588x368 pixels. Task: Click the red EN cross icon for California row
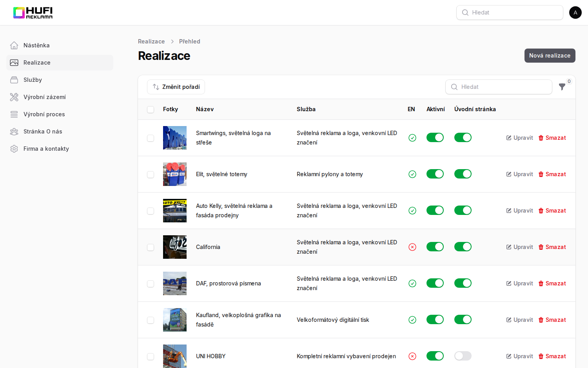(x=412, y=247)
